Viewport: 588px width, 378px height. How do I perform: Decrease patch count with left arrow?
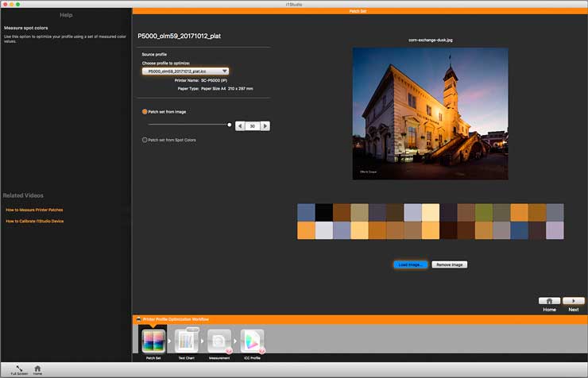pos(240,126)
